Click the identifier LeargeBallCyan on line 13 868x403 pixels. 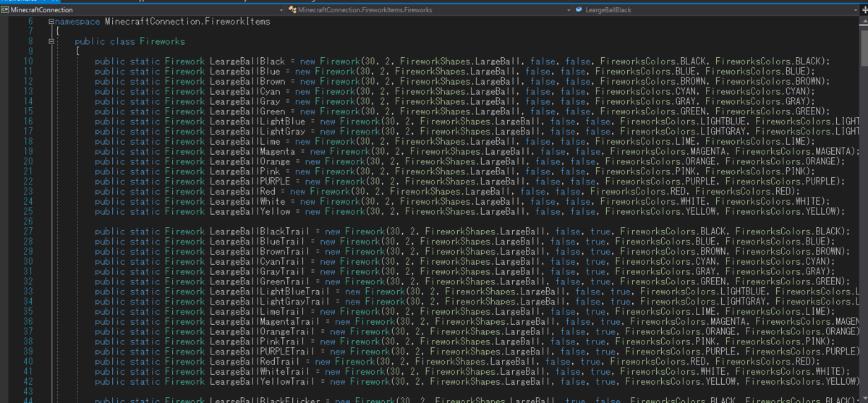click(x=244, y=92)
